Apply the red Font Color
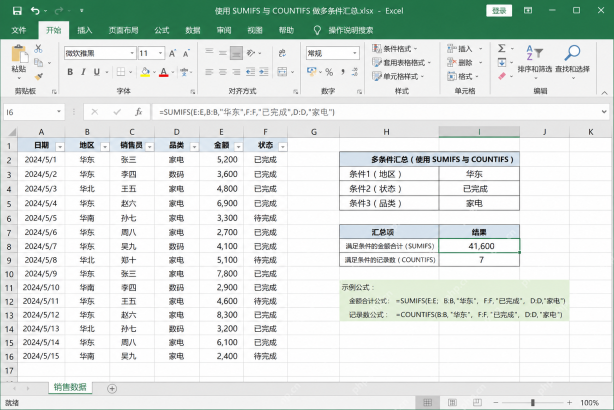Viewport: 614px width, 410px height. [164, 72]
